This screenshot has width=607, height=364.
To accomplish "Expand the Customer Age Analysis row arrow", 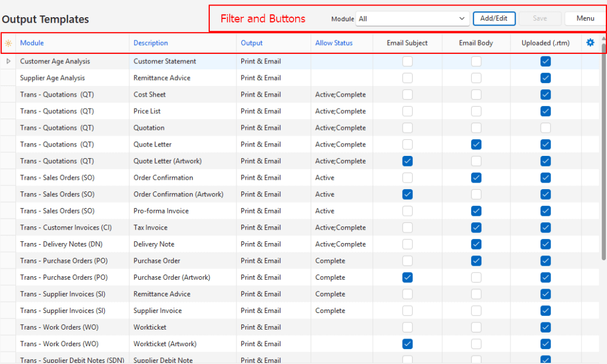I will [x=8, y=61].
